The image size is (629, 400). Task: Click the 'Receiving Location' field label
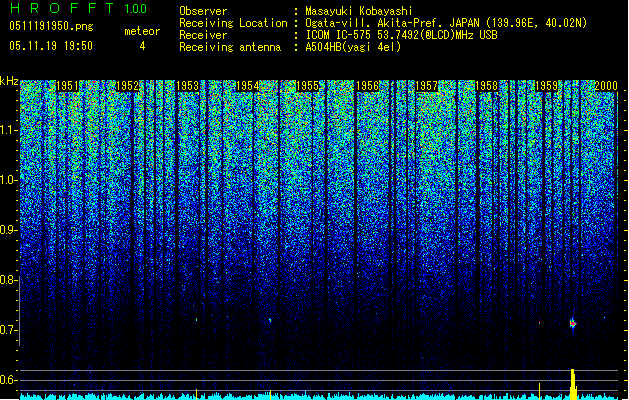(233, 23)
